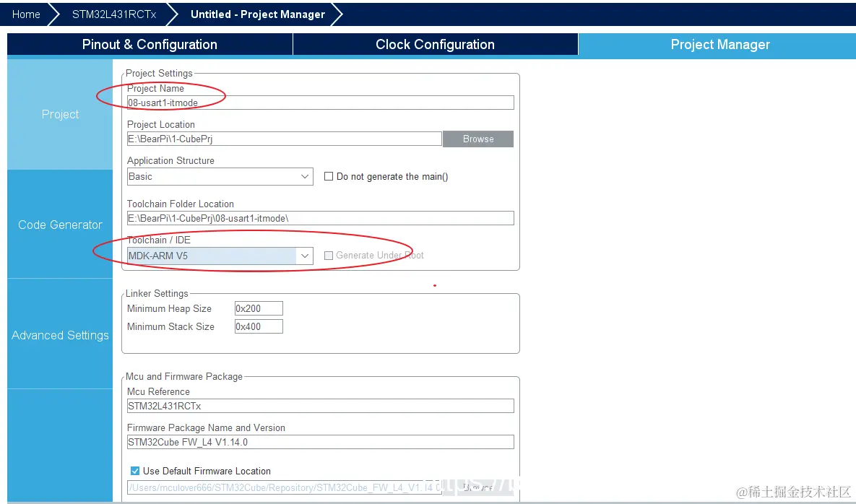Click the Minimum Stack Size label
The width and height of the screenshot is (856, 504).
[171, 326]
